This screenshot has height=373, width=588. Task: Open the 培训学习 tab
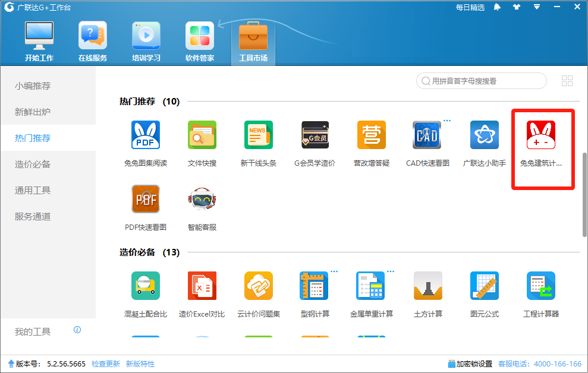[x=146, y=41]
